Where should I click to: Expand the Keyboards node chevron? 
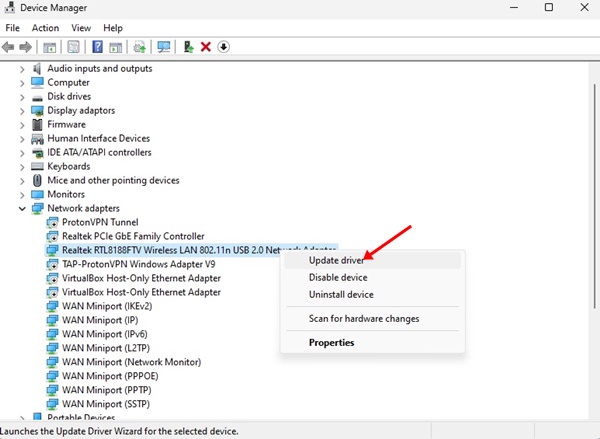click(22, 167)
